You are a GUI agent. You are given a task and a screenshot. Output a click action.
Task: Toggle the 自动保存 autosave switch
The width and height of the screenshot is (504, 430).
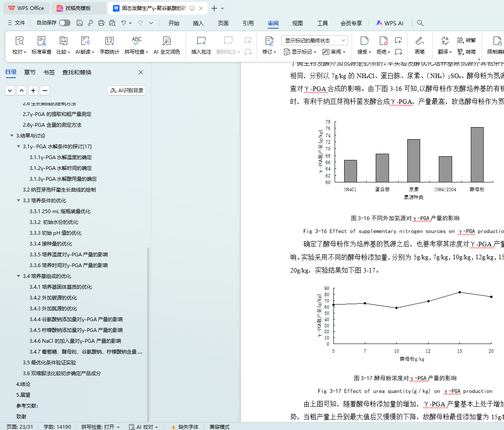click(65, 23)
